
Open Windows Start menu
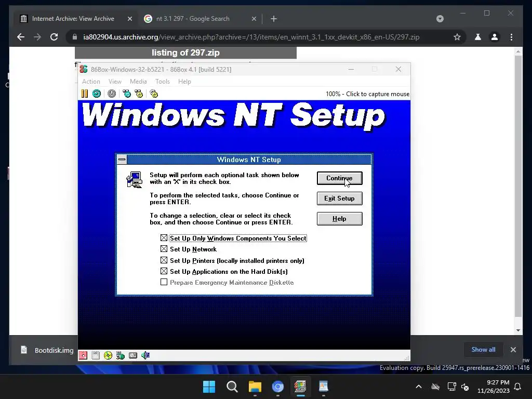tap(209, 387)
